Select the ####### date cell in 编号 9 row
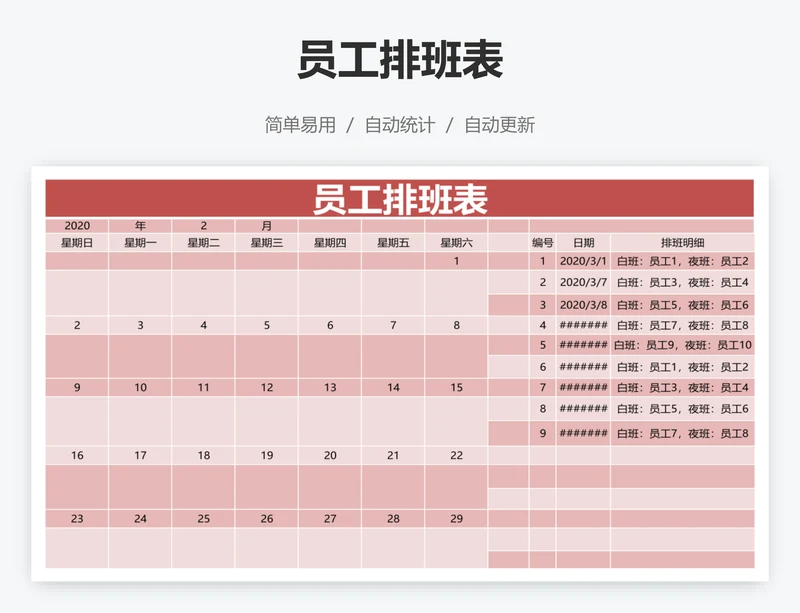Image resolution: width=800 pixels, height=613 pixels. pos(583,433)
